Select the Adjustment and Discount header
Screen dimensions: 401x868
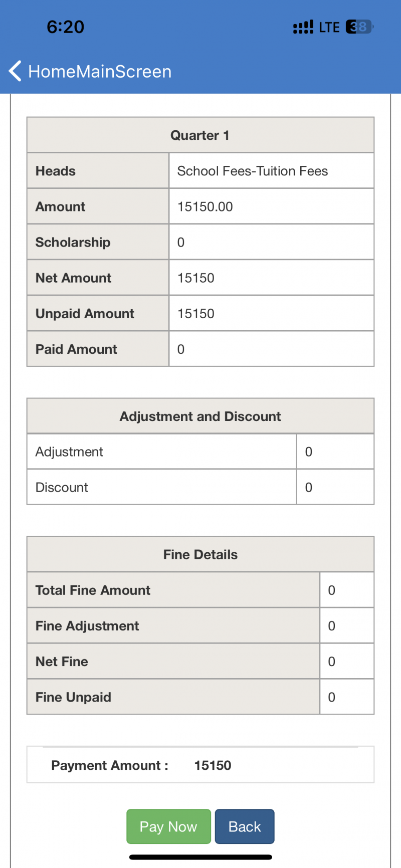(x=200, y=416)
